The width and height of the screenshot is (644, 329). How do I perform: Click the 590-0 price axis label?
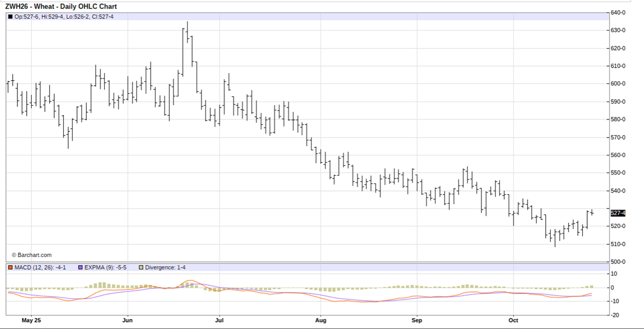(618, 101)
